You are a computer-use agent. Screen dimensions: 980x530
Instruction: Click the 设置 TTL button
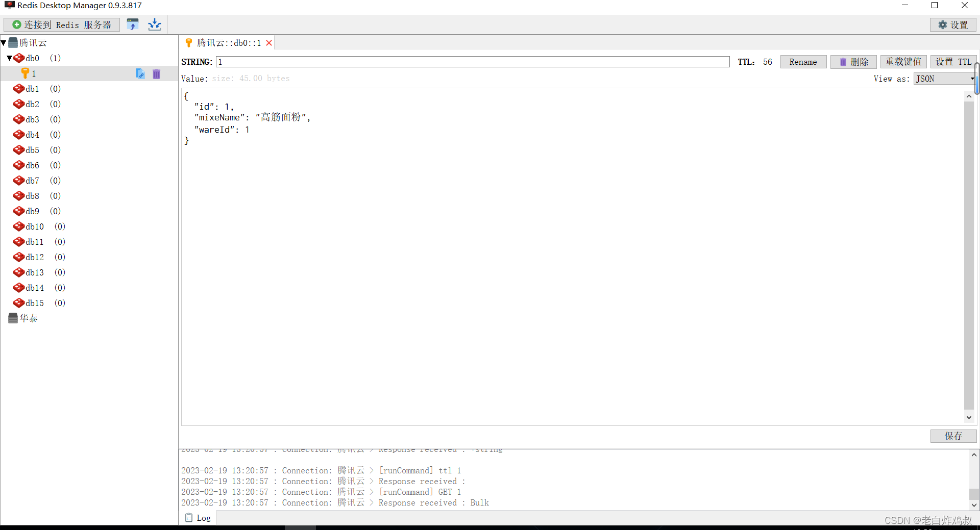click(953, 62)
